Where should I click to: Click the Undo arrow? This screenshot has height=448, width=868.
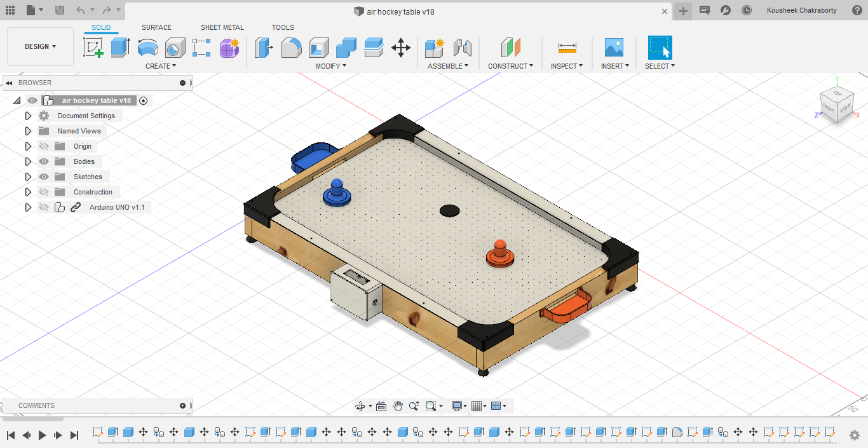(80, 10)
